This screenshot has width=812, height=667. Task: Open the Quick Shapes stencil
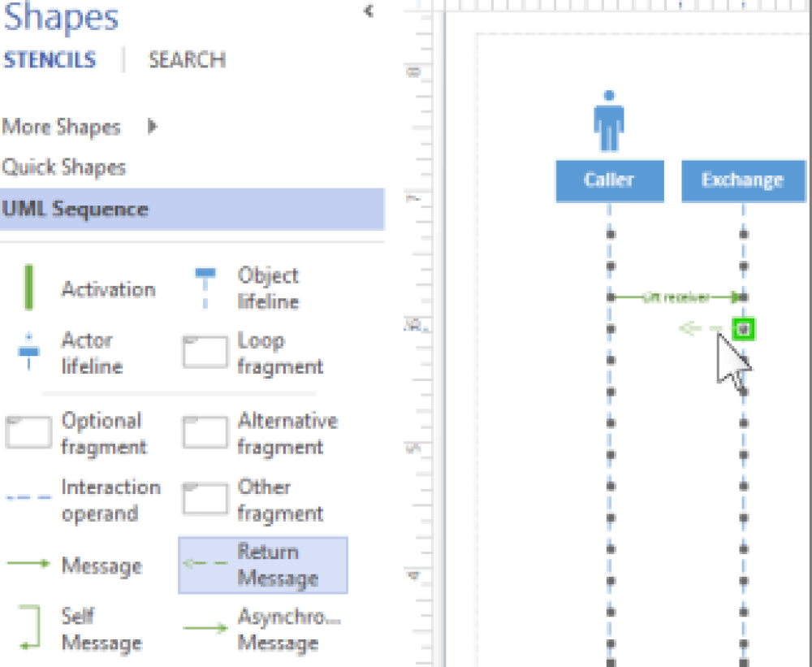[64, 167]
